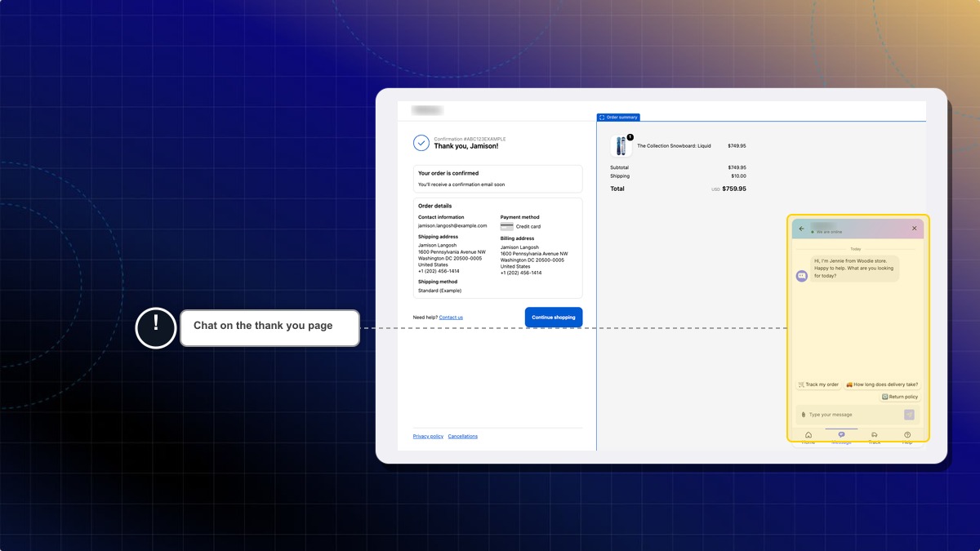Select the 'Track my order' quick reply

coord(818,384)
